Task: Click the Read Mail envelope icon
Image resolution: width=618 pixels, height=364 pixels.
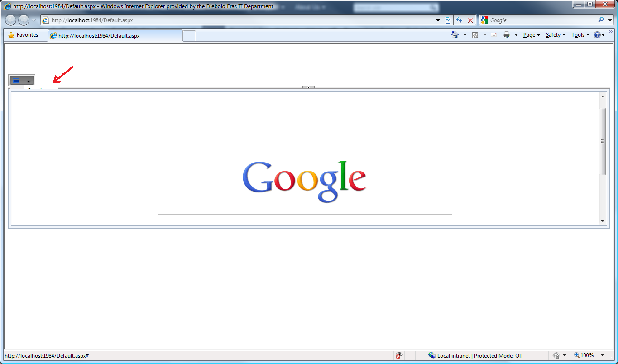Action: (494, 35)
